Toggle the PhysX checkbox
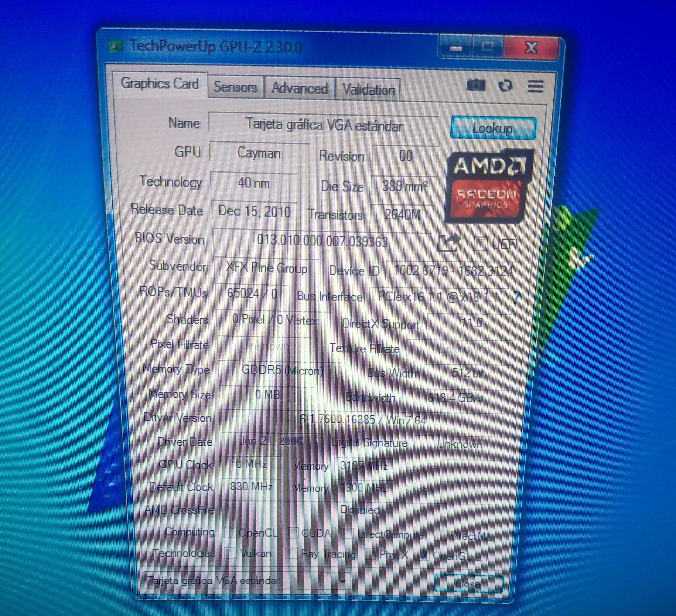676x616 pixels. [x=370, y=554]
